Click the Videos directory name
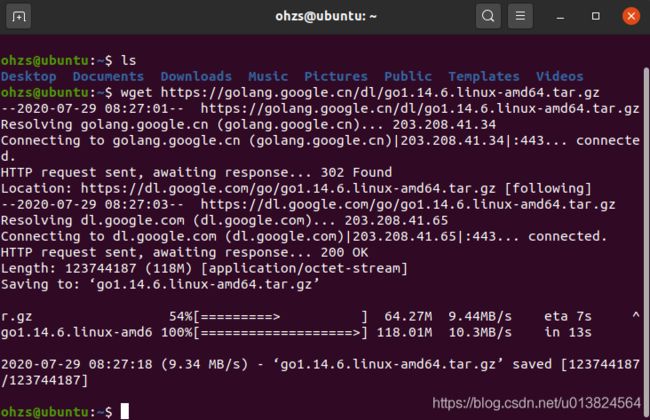Viewport: 650px width, 420px height. pos(560,76)
